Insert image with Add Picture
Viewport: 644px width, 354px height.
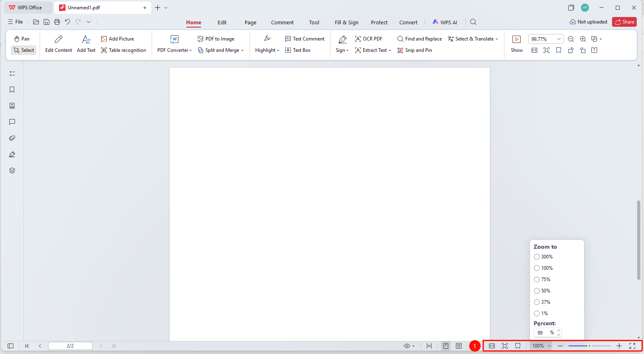[118, 39]
